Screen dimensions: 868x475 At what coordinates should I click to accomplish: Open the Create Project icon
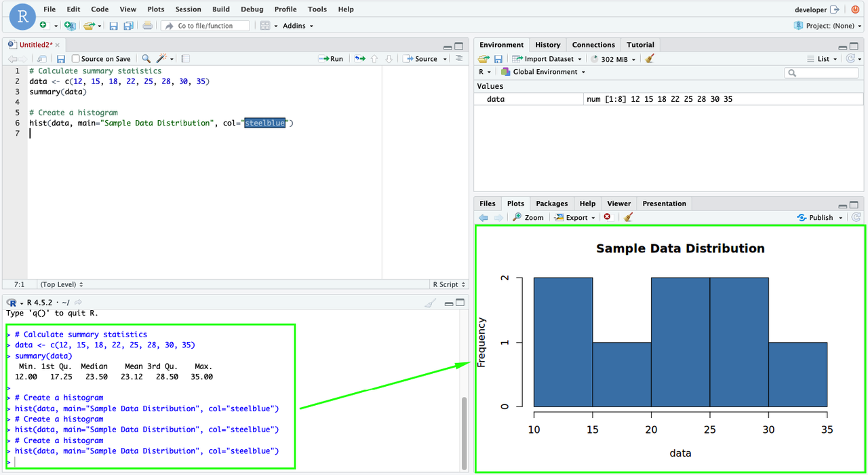click(70, 25)
